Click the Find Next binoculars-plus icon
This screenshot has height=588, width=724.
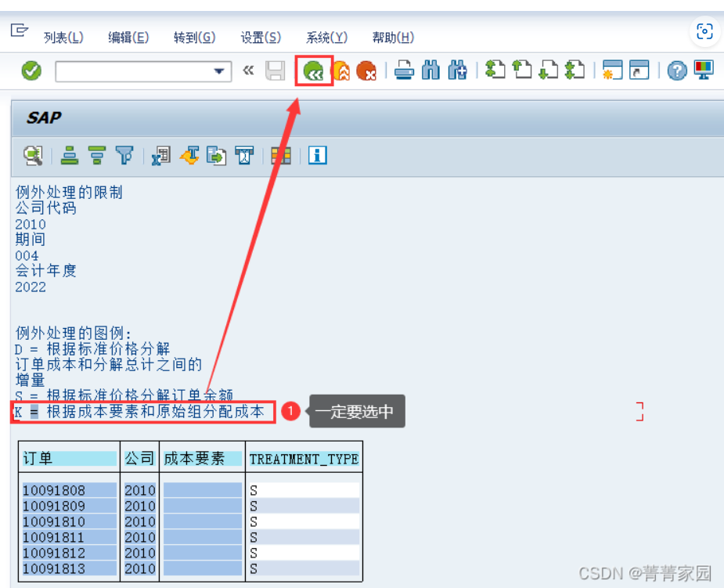(457, 70)
